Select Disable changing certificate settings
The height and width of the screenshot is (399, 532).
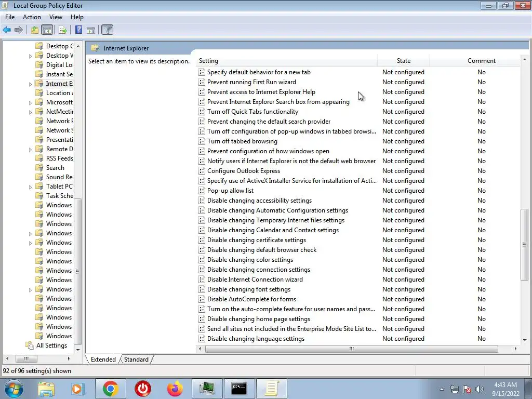coord(257,240)
